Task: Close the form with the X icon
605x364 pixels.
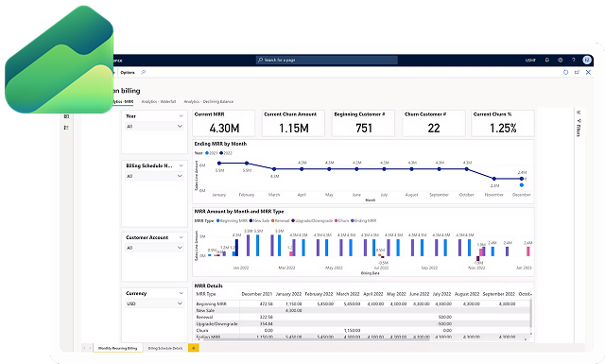Action: (588, 72)
